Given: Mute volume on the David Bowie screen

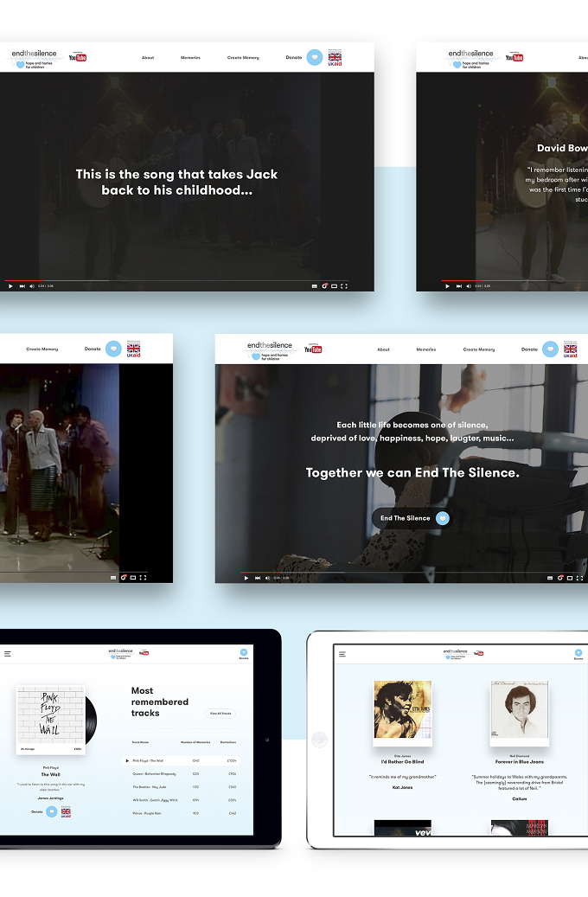Looking at the screenshot, I should coord(469,286).
